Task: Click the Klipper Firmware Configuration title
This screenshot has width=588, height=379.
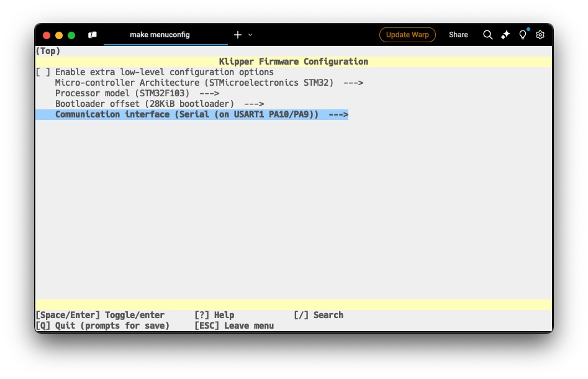Action: pos(294,62)
